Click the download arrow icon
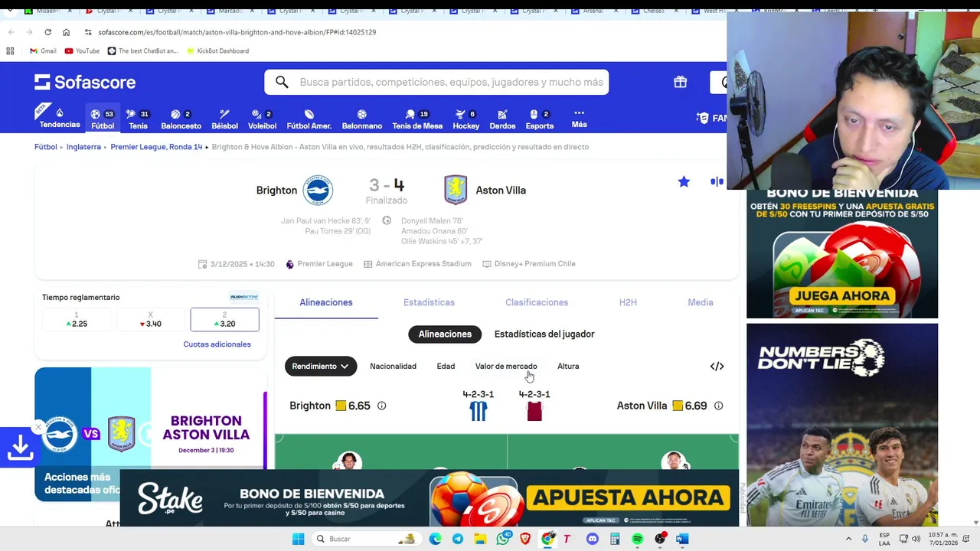The width and height of the screenshot is (980, 551). click(x=20, y=448)
